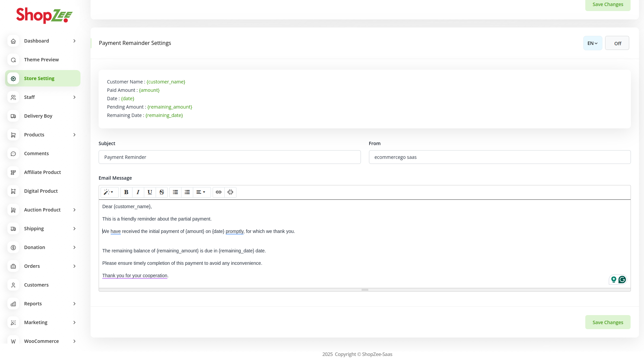Image resolution: width=644 pixels, height=362 pixels.
Task: Apply strikethrough formatting in editor
Action: point(162,192)
